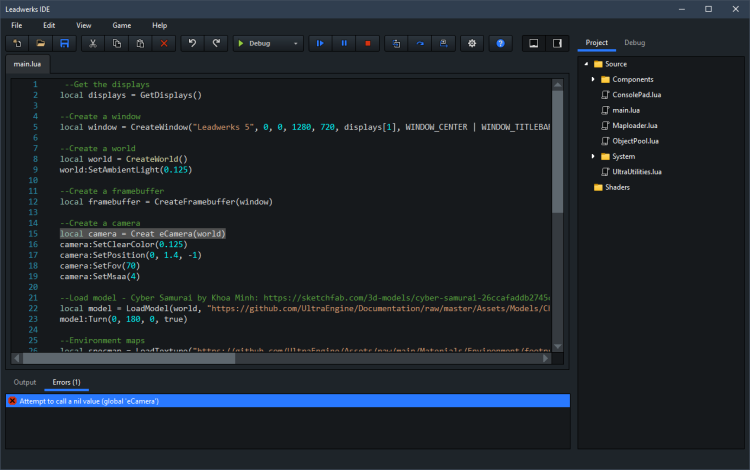Stop debugging with the red stop icon
The height and width of the screenshot is (470, 750).
[x=368, y=44]
